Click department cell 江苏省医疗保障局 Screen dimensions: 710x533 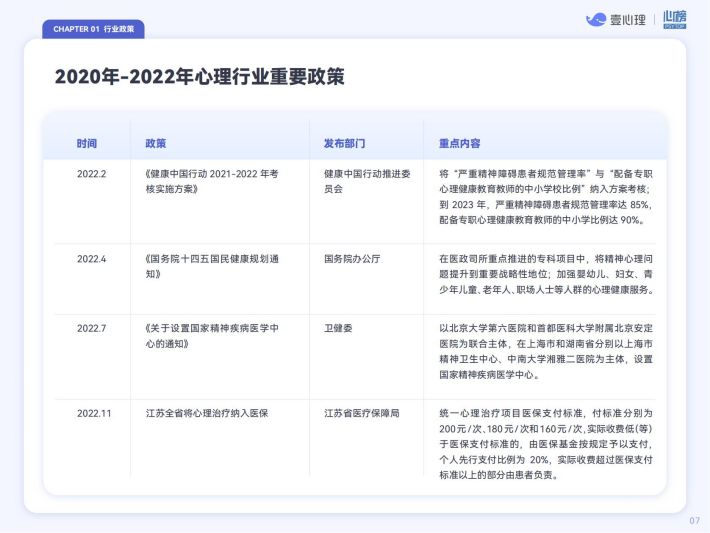point(362,413)
